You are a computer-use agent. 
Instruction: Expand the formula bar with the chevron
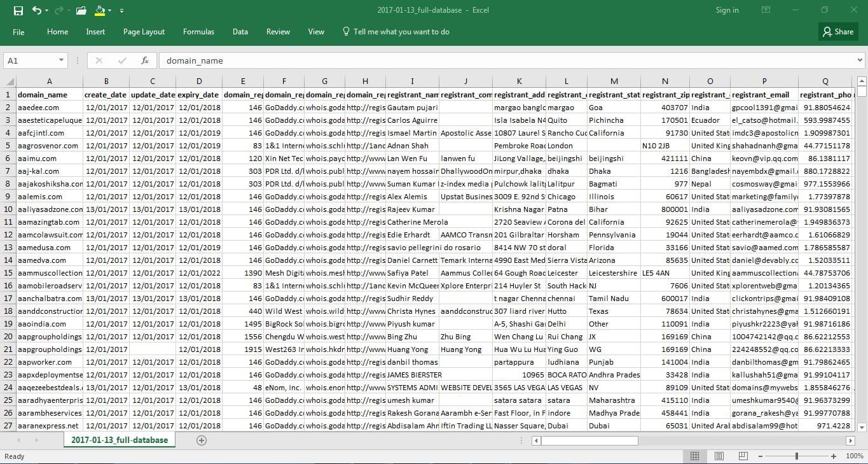click(x=860, y=60)
